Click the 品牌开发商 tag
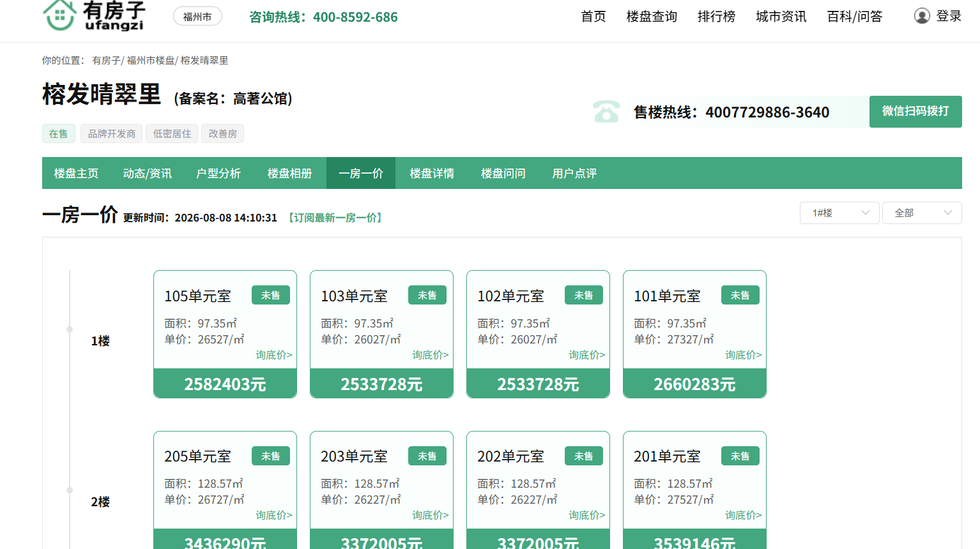Viewport: 980px width, 549px height. [112, 133]
